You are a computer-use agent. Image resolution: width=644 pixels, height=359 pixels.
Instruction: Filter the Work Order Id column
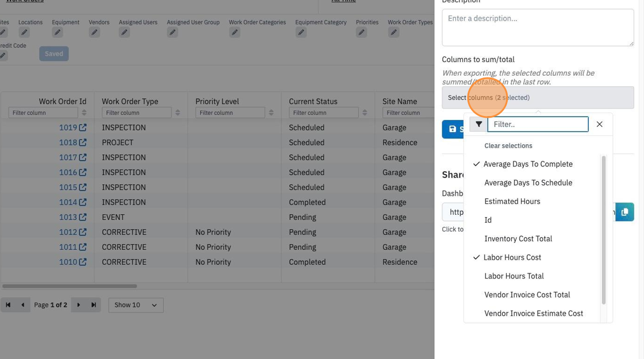(x=43, y=113)
